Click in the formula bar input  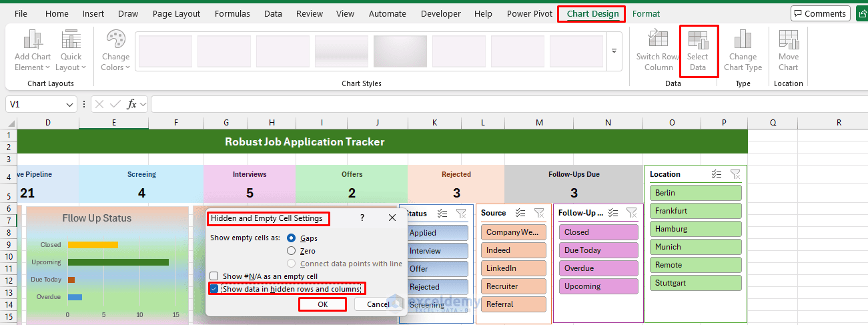pos(507,105)
